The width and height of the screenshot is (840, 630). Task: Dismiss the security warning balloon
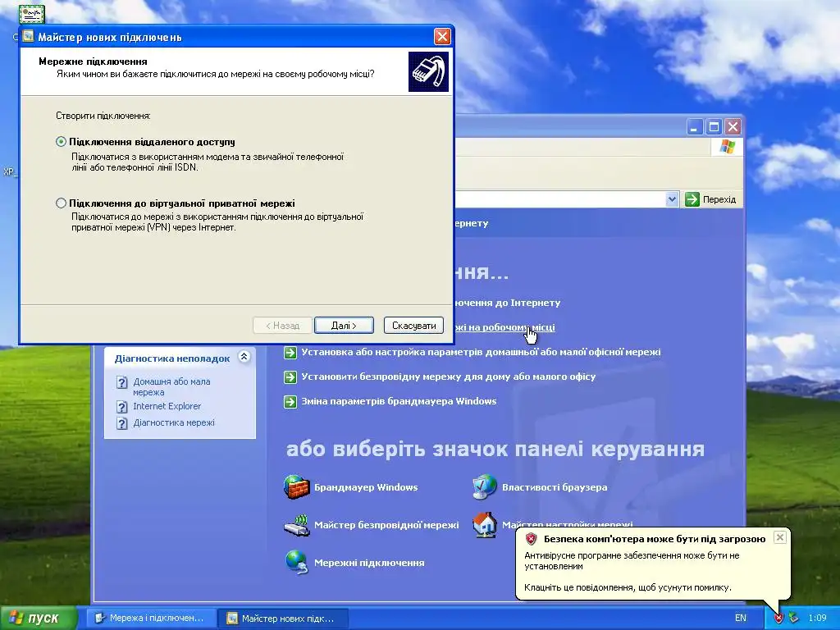click(x=780, y=536)
